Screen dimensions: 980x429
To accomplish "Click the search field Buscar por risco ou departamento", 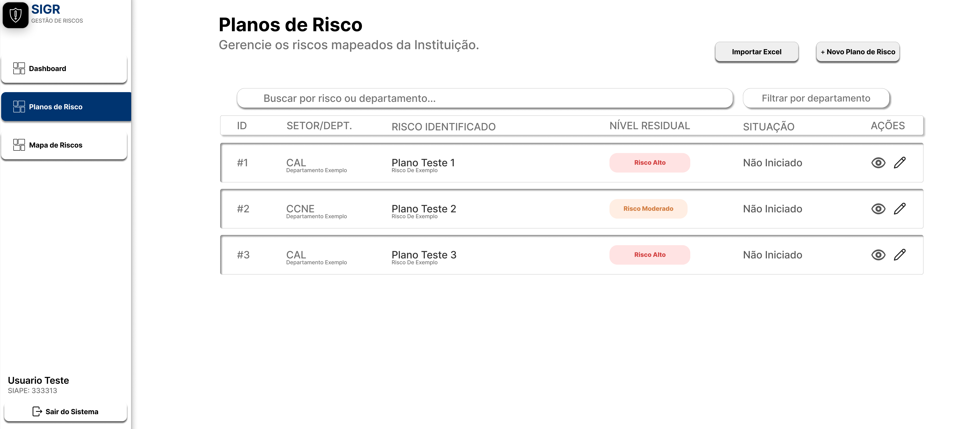I will pos(485,98).
